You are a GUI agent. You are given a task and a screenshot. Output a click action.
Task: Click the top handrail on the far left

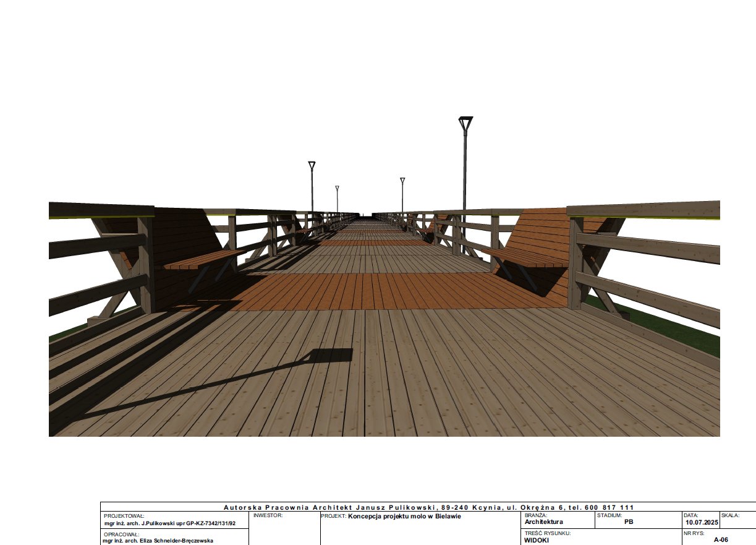(101, 210)
